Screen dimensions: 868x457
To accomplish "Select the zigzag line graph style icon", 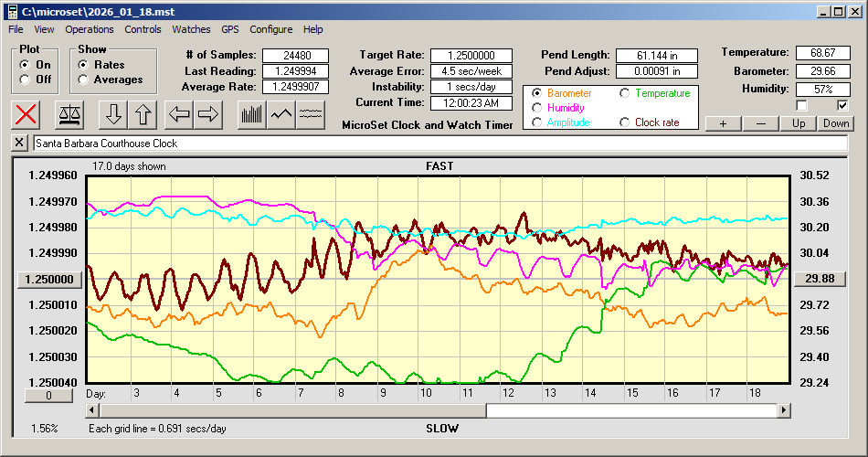I will click(281, 114).
